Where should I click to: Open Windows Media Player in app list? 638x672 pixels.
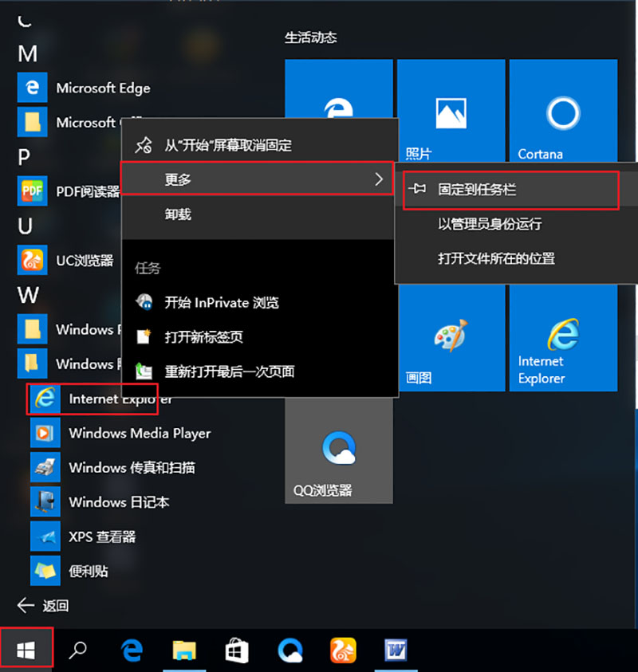point(139,434)
